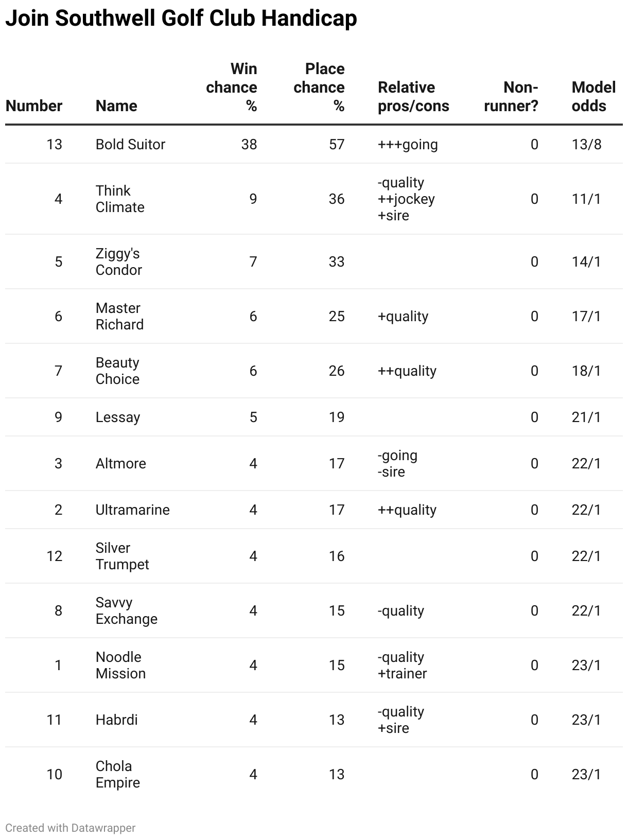Click the Join Southwell Golf Club Handicap title
The width and height of the screenshot is (628, 840).
(181, 19)
